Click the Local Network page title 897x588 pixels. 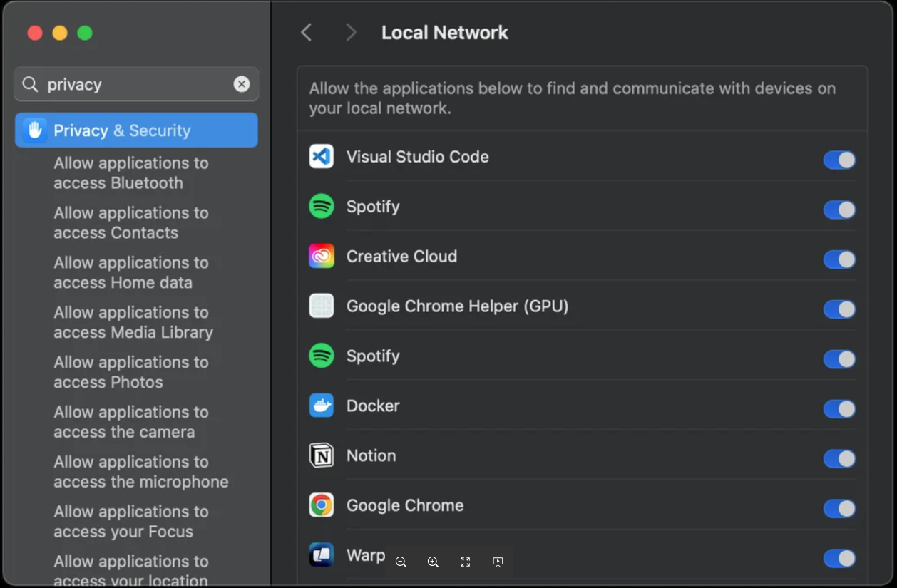tap(445, 33)
